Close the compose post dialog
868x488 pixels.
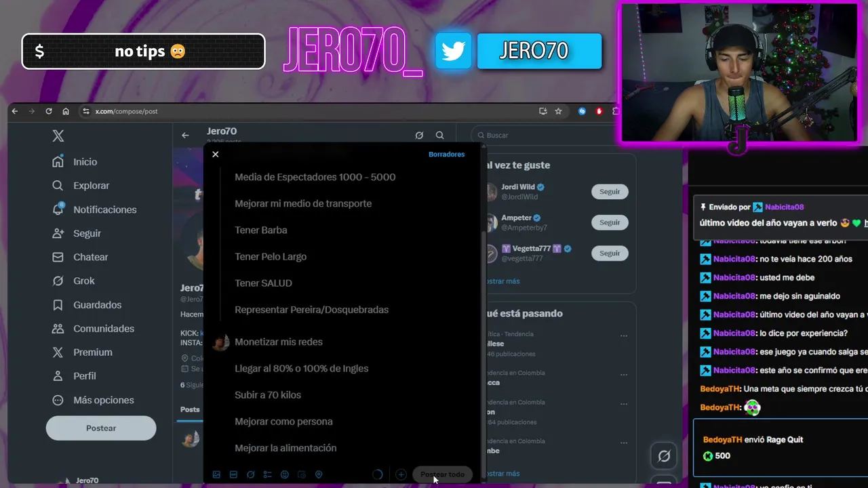click(x=216, y=155)
